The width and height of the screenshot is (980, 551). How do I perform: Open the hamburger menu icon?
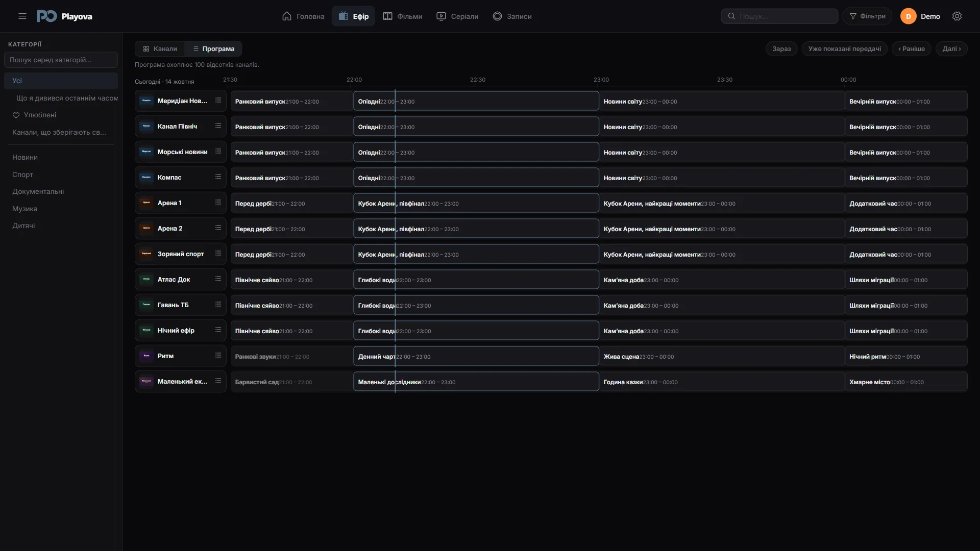[x=22, y=16]
